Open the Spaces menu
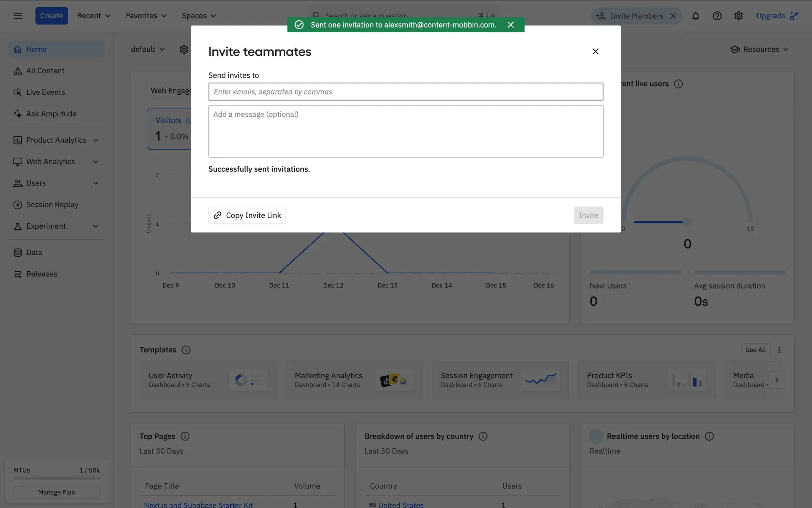The width and height of the screenshot is (812, 508). [199, 16]
